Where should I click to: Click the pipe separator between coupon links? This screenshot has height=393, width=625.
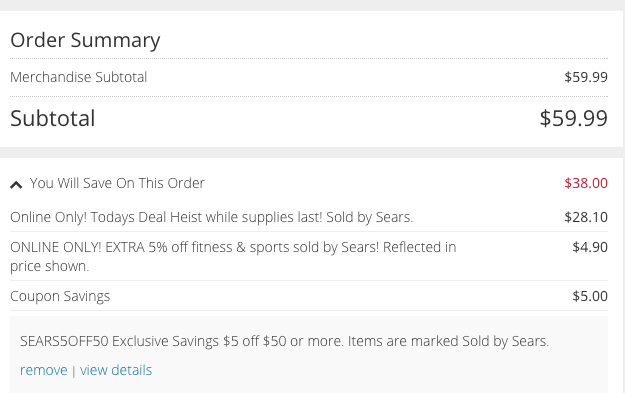point(73,371)
